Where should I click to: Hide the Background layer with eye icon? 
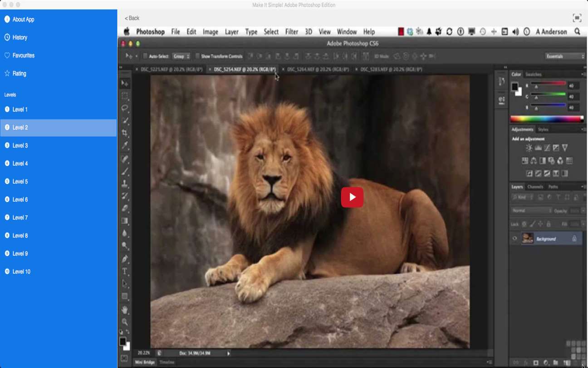click(x=514, y=239)
